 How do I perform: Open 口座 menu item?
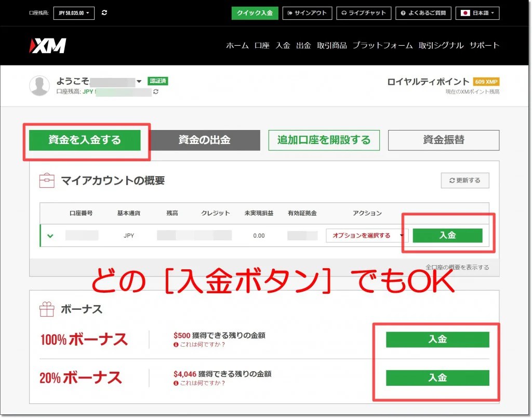coord(262,46)
